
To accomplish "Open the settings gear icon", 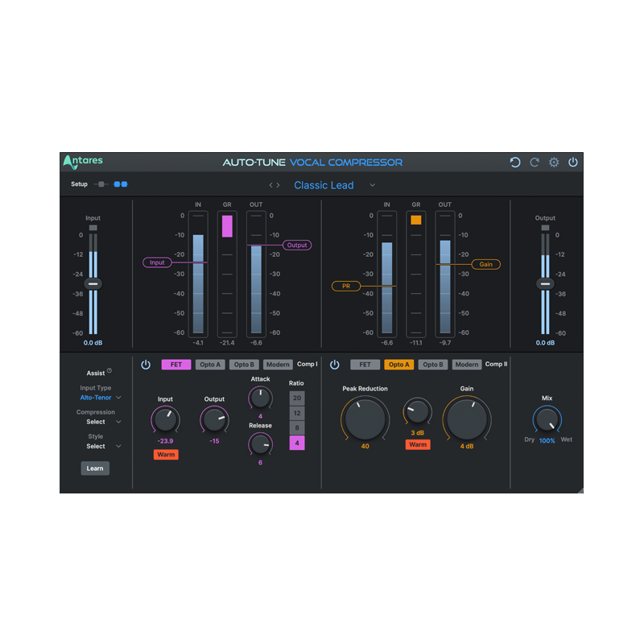I will pyautogui.click(x=554, y=163).
